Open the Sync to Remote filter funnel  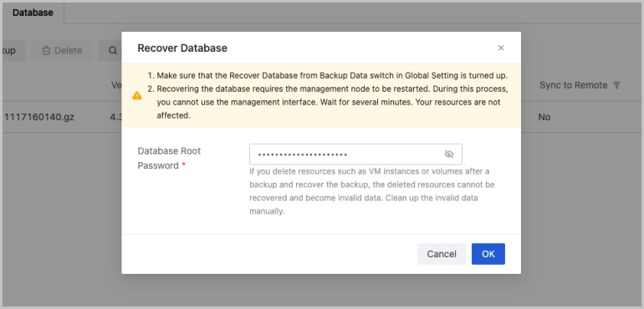(616, 85)
